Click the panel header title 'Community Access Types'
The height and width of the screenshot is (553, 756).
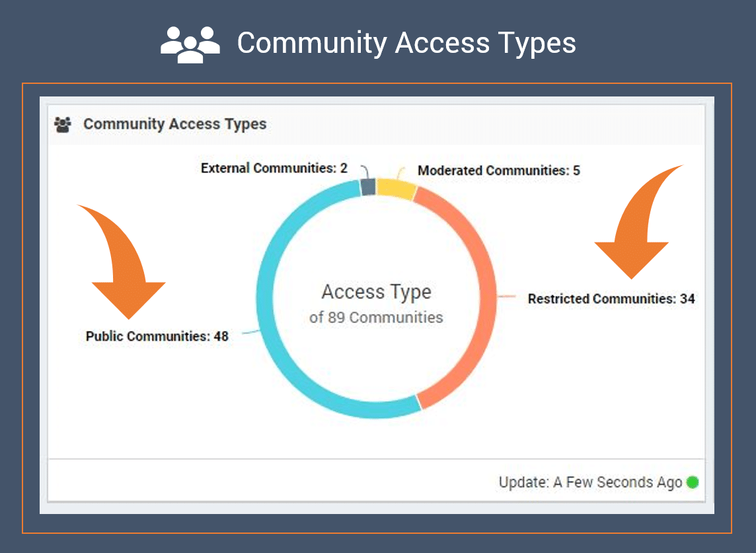(x=175, y=124)
